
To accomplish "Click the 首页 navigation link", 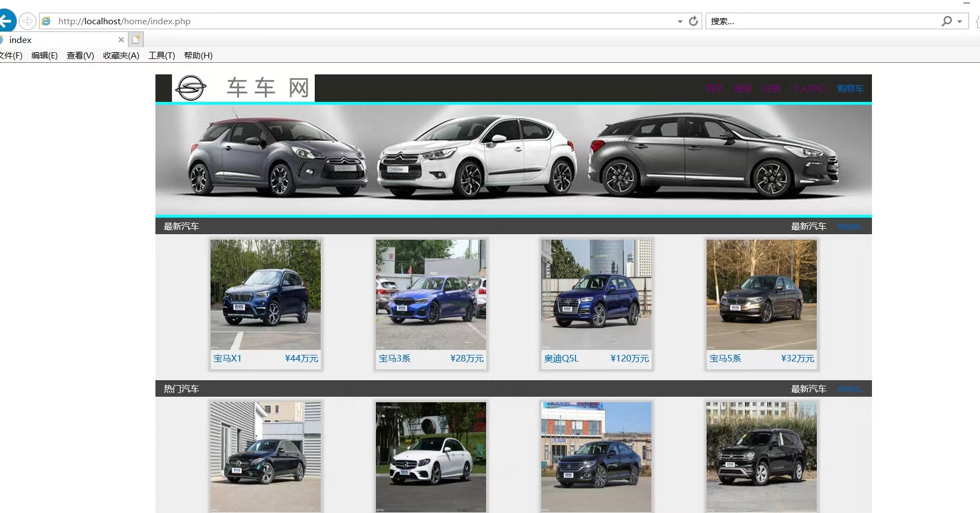I will pyautogui.click(x=714, y=88).
